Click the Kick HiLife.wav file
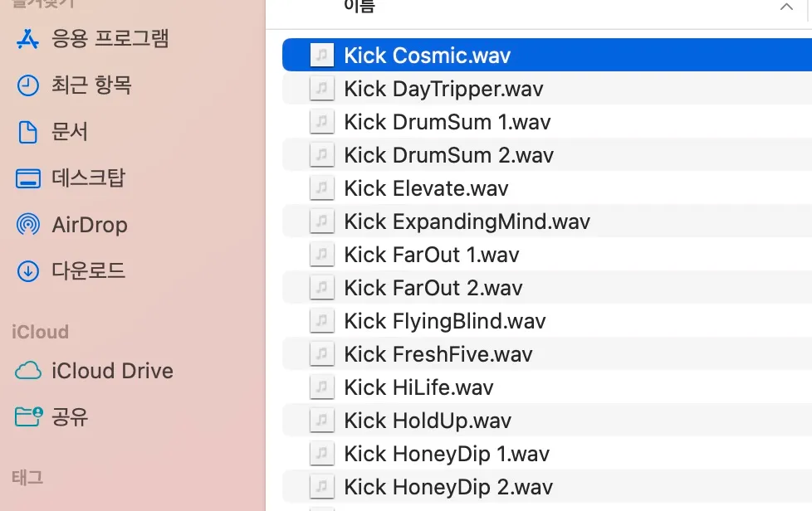Image resolution: width=812 pixels, height=511 pixels. point(418,387)
